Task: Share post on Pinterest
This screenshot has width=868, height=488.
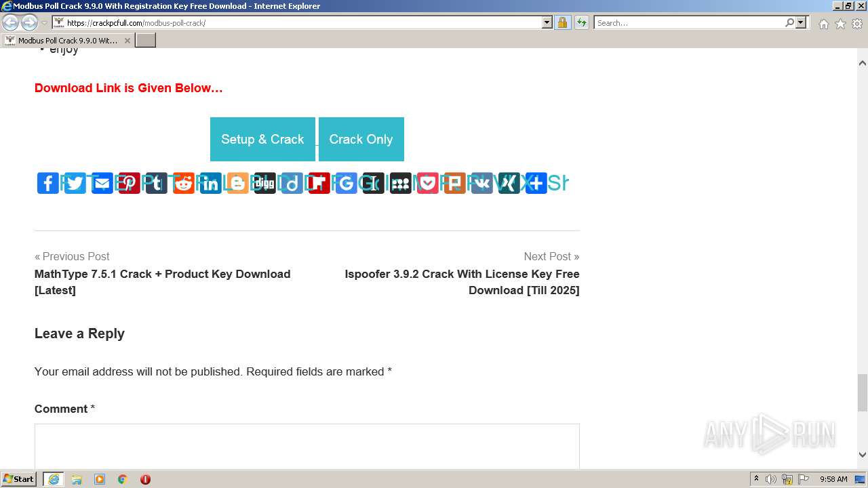Action: 130,183
